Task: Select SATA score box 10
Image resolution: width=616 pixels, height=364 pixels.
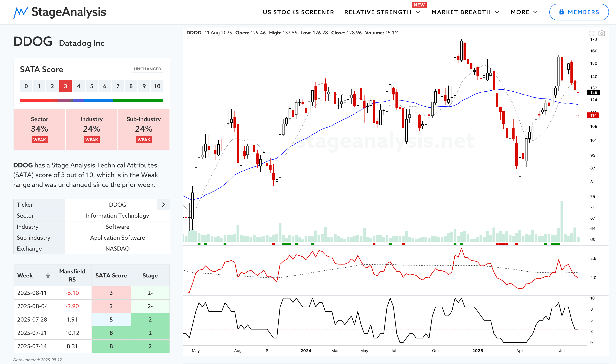Action: tap(157, 86)
